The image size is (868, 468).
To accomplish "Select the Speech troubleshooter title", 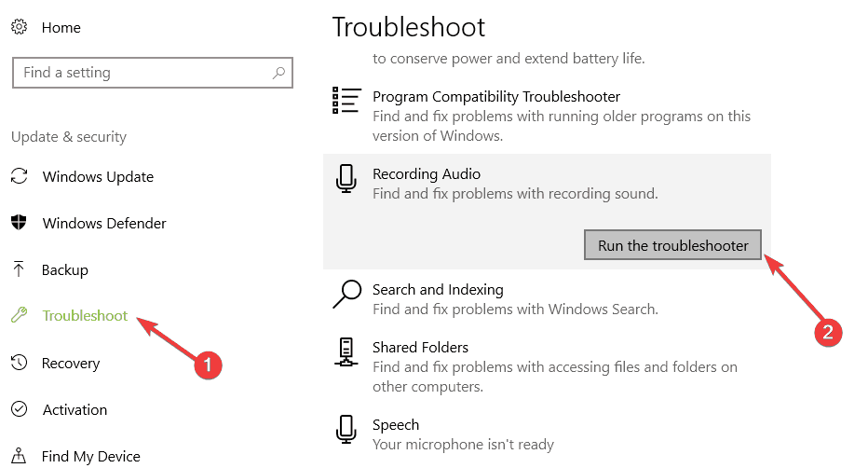I will pyautogui.click(x=396, y=425).
